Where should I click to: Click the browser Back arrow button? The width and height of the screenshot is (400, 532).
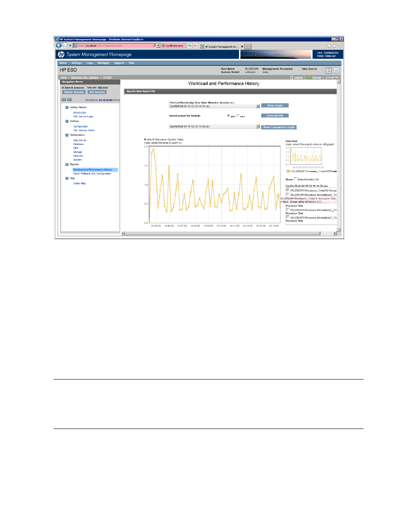click(x=59, y=46)
